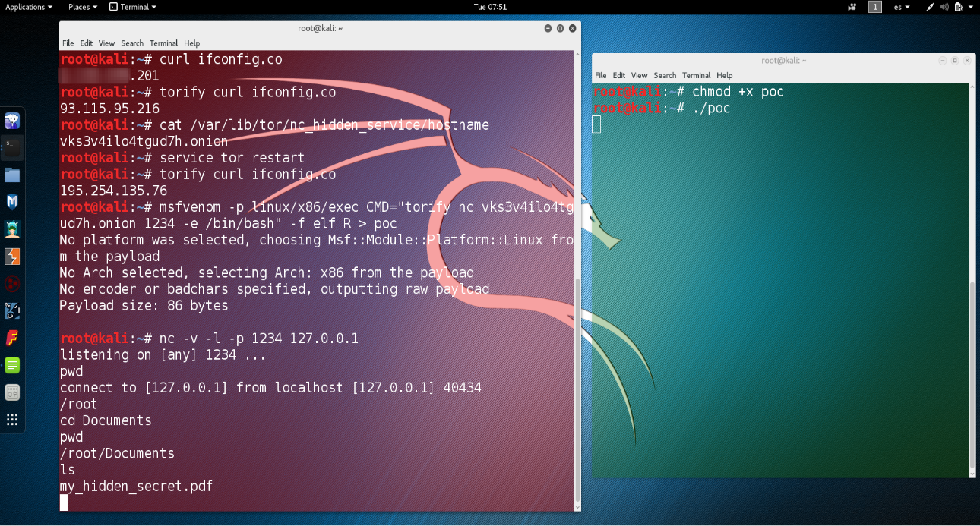Click './poc' command in green terminal
Image resolution: width=980 pixels, height=526 pixels.
711,109
